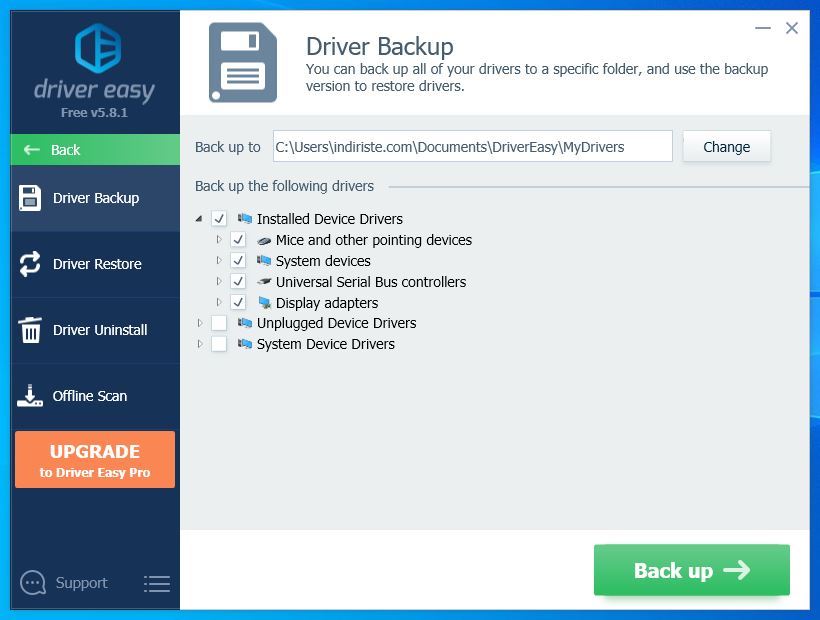
Task: Click the left arrow icon in the Back bar
Action: coord(32,150)
